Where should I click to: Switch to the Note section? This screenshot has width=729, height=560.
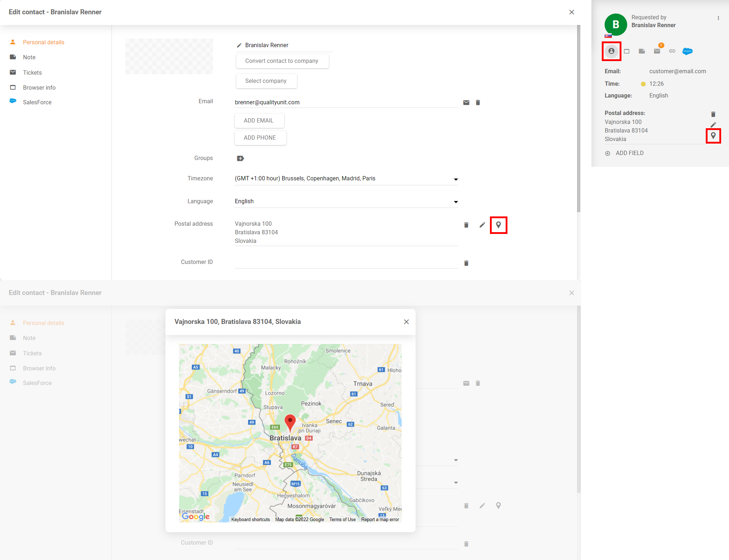tap(29, 57)
